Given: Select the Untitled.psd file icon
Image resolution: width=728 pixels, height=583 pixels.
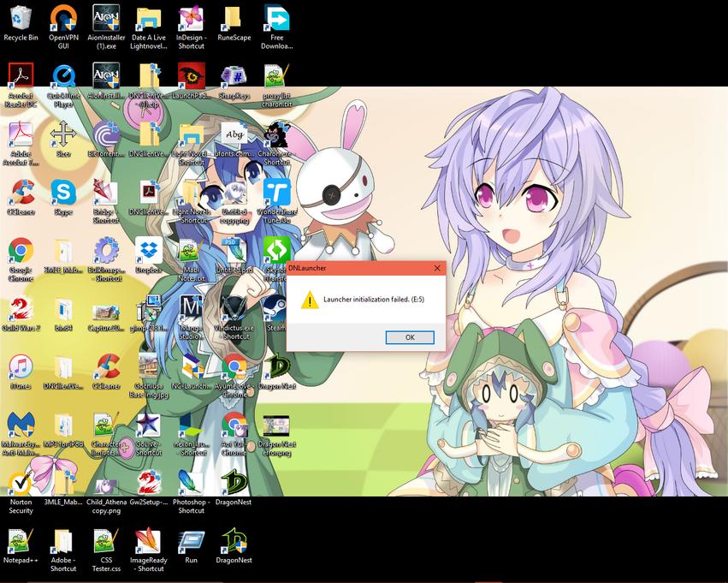Looking at the screenshot, I should coord(234,250).
